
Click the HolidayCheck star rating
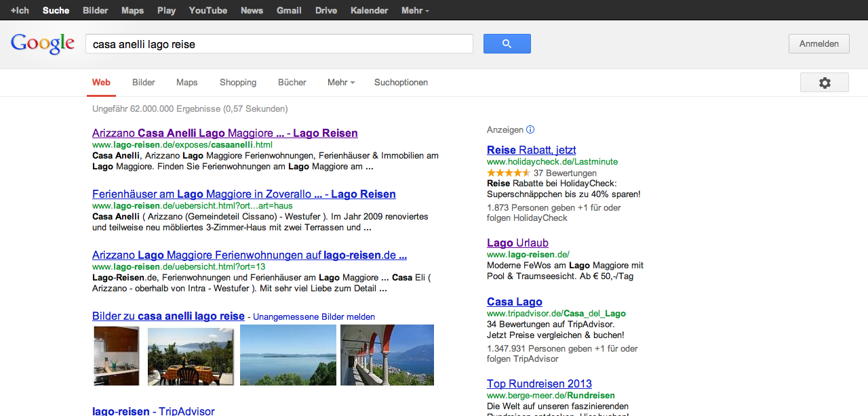[x=509, y=173]
